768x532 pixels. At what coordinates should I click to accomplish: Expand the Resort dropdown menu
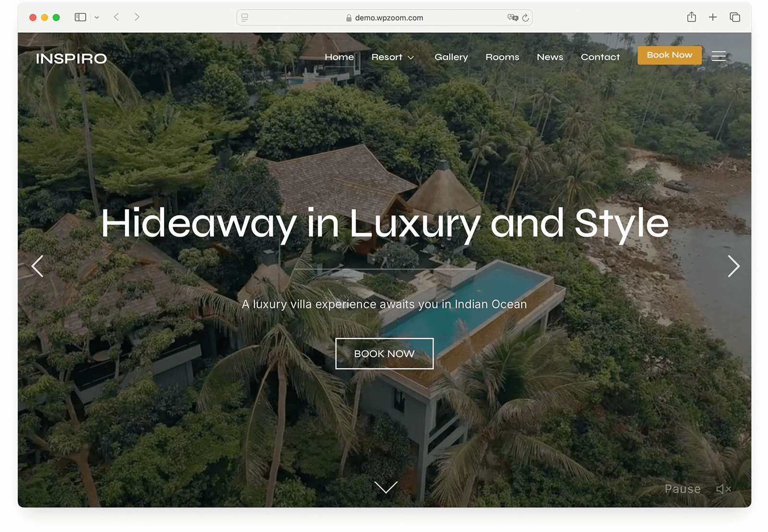point(392,57)
